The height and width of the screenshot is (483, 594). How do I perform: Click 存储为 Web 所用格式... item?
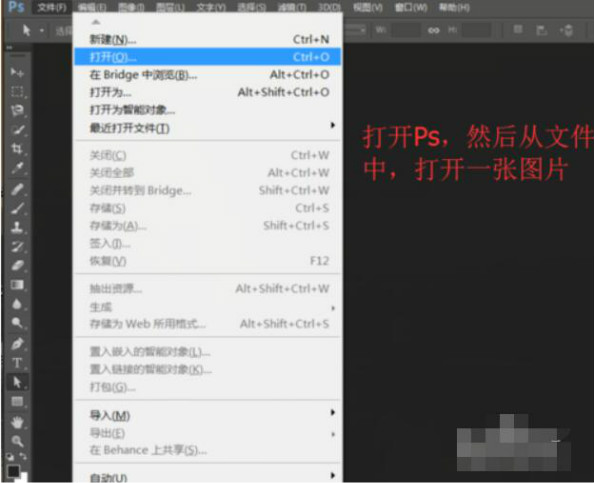coord(208,324)
